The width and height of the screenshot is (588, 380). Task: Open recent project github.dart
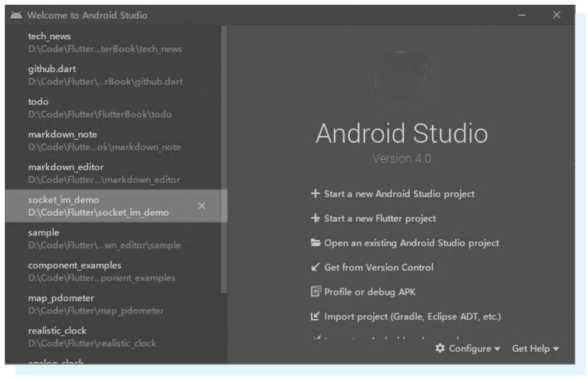pos(112,75)
